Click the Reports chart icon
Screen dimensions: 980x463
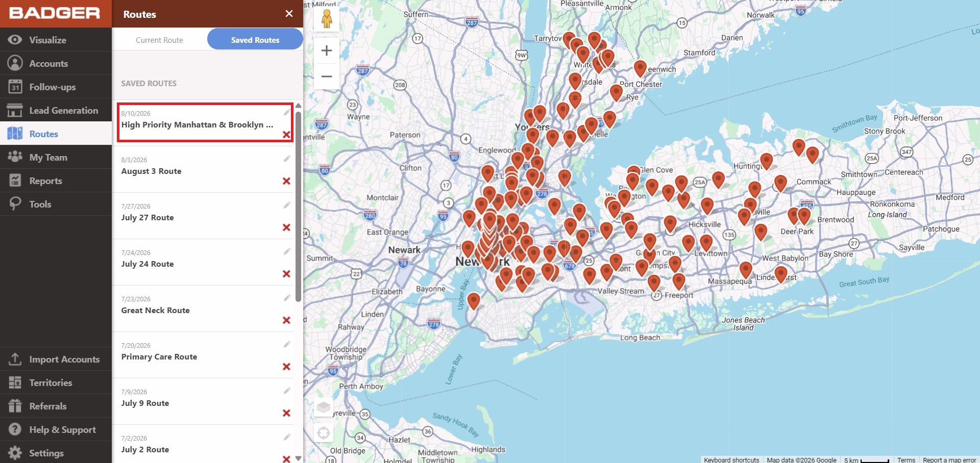click(15, 180)
